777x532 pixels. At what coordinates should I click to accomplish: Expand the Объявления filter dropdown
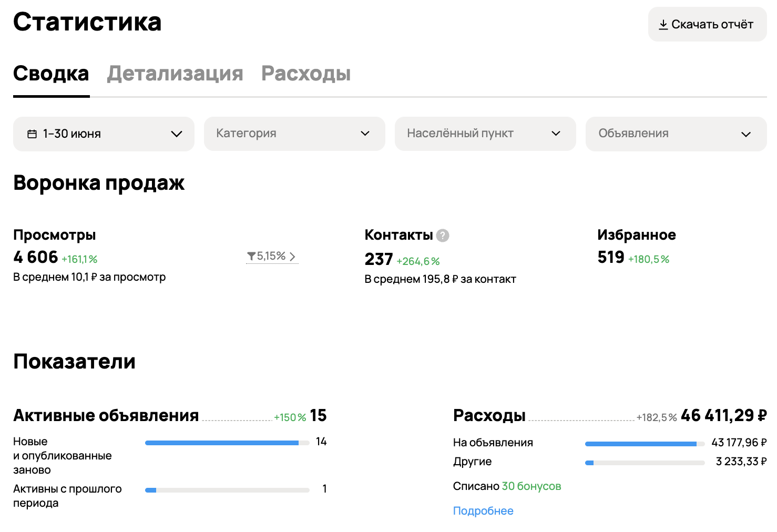(x=676, y=134)
